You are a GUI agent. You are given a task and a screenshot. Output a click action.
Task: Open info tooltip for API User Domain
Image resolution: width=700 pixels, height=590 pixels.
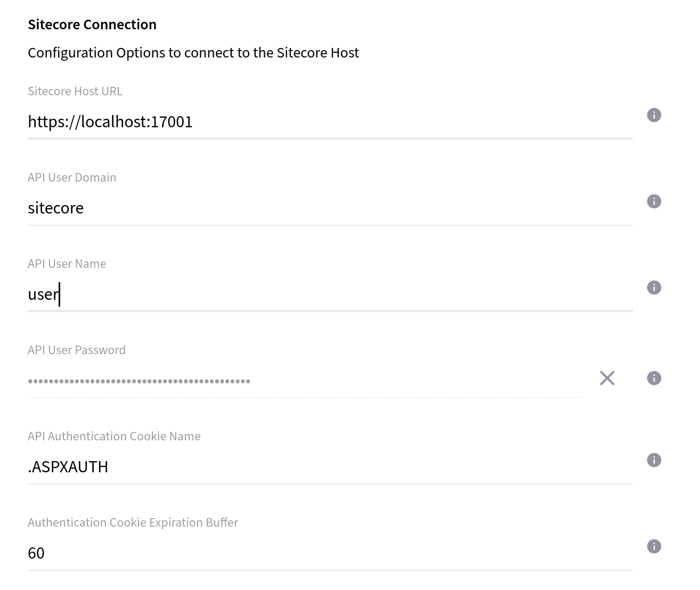coord(654,201)
